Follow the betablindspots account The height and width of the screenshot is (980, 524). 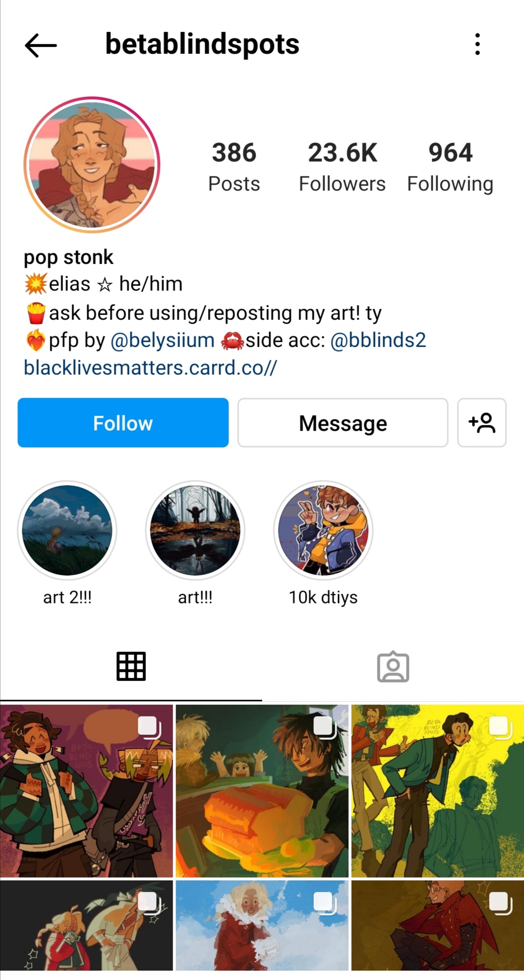click(x=123, y=423)
